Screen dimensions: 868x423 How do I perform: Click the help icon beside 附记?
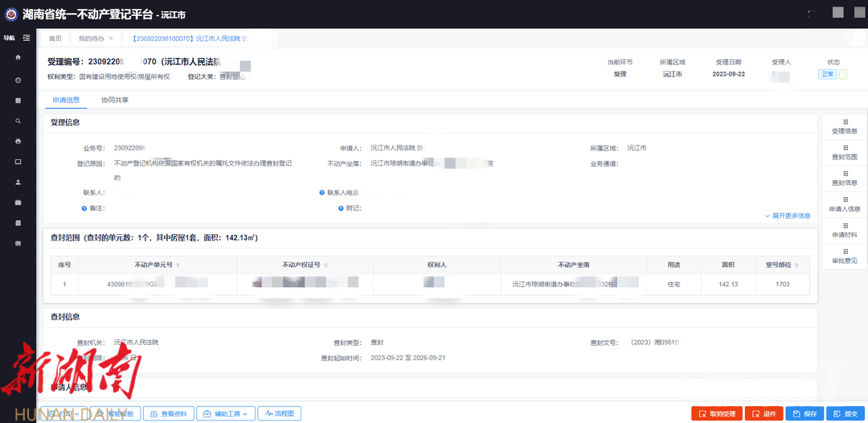click(339, 207)
